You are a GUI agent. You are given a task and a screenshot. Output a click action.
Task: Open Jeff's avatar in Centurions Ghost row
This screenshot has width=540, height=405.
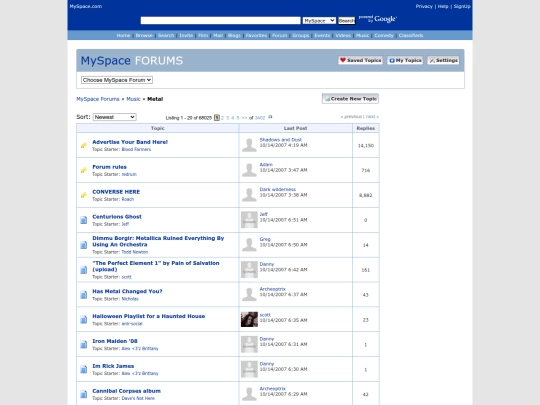[249, 220]
